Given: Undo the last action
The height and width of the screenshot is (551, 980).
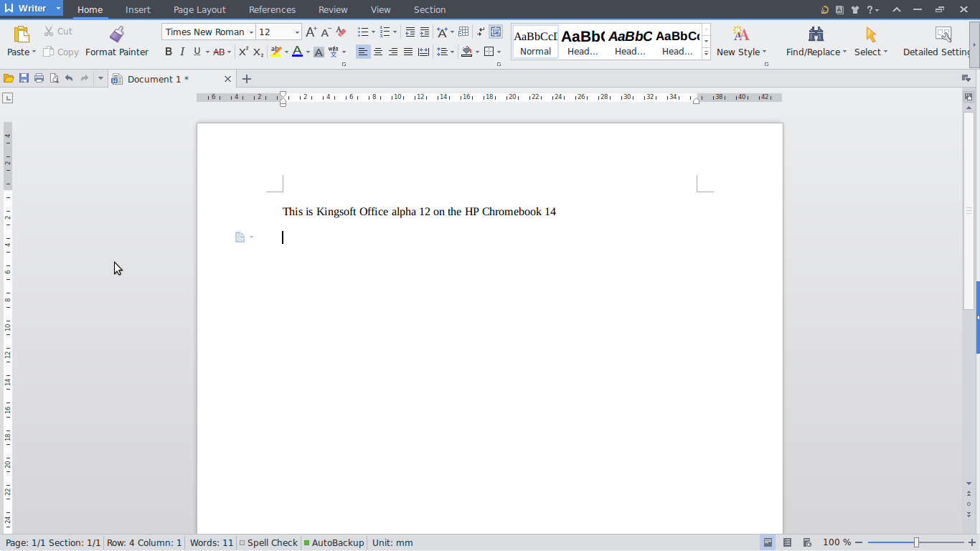Looking at the screenshot, I should pos(69,79).
